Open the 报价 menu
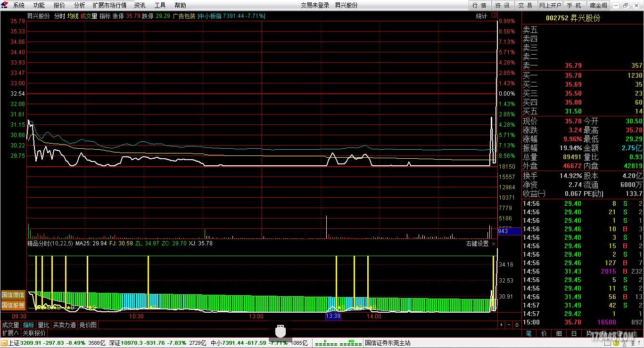Screen dimensions: 644x348 59,5
